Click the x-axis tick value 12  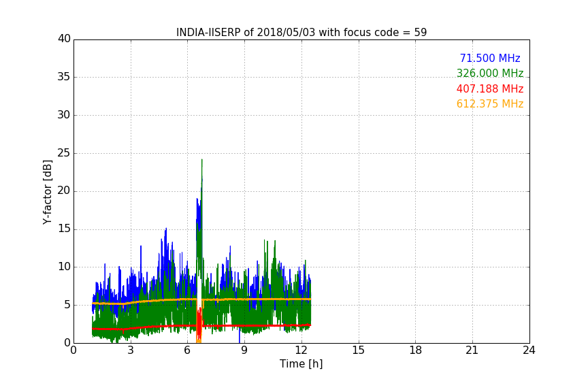[301, 350]
